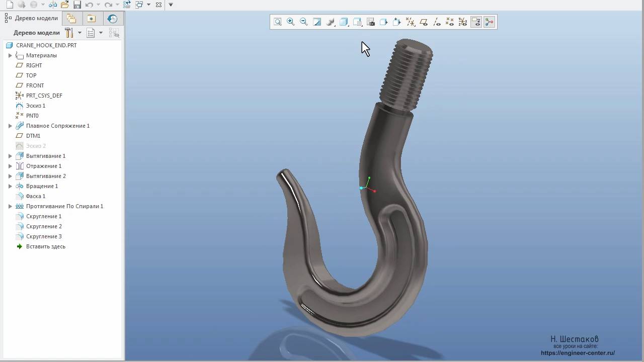Image resolution: width=644 pixels, height=362 pixels.
Task: Click the Repaint screen icon
Action: (x=317, y=22)
